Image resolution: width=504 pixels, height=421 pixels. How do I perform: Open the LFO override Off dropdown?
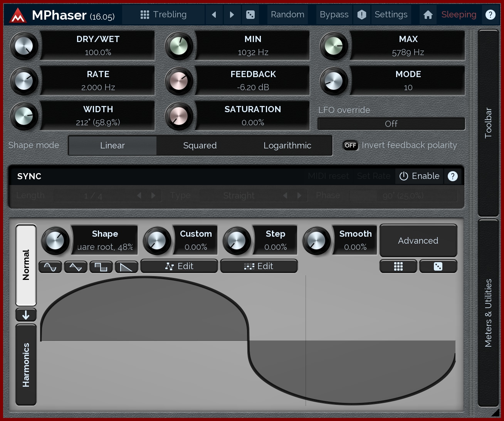(391, 124)
